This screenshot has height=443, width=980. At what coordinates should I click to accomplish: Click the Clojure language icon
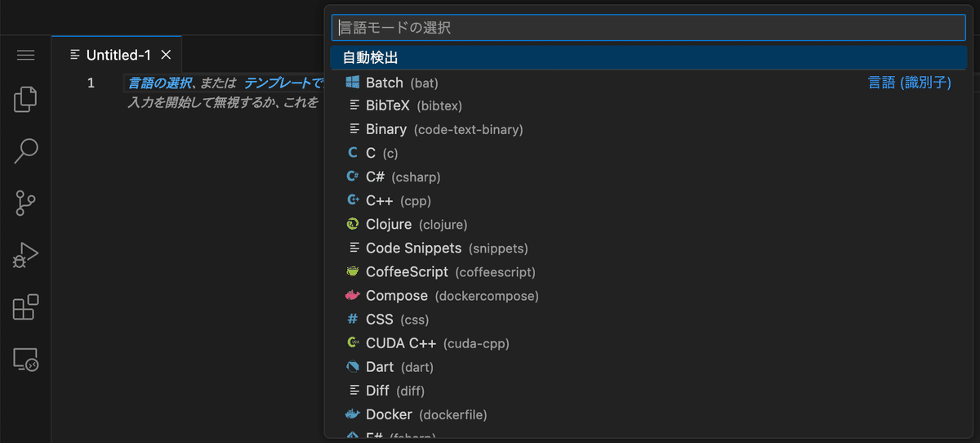[x=353, y=224]
